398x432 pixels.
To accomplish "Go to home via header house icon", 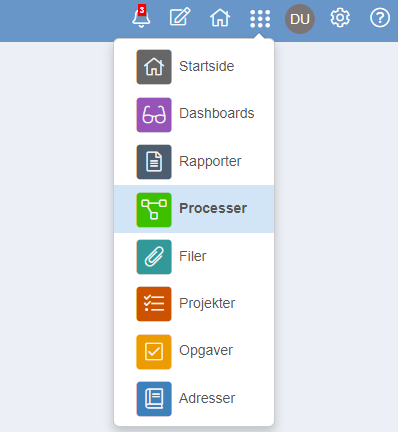I will point(220,18).
